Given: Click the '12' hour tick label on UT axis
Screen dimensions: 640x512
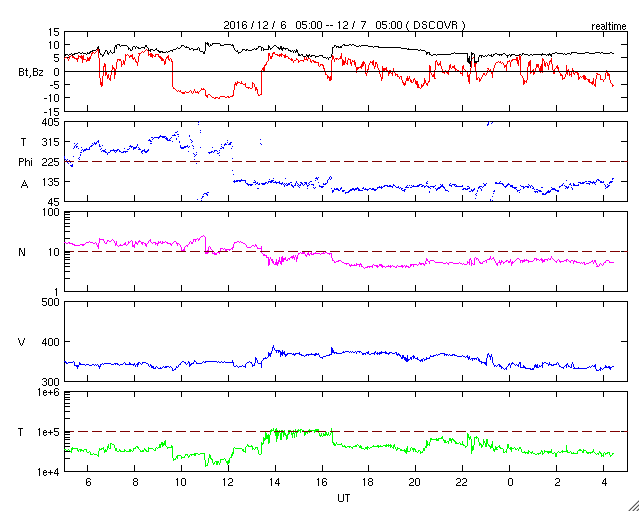Looking at the screenshot, I should tap(228, 482).
